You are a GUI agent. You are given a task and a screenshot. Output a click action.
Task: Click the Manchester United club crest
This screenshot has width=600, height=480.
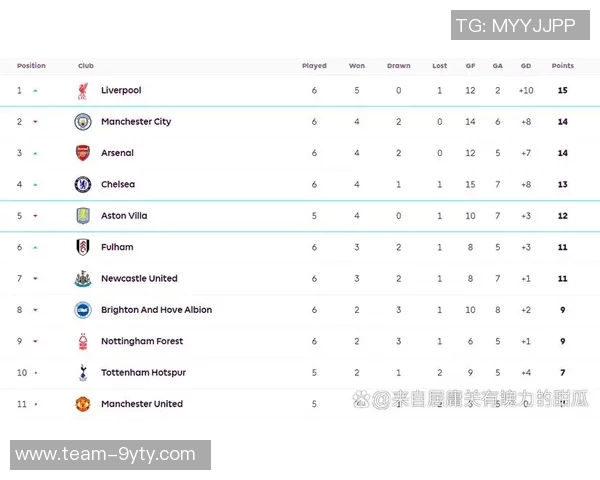82,404
